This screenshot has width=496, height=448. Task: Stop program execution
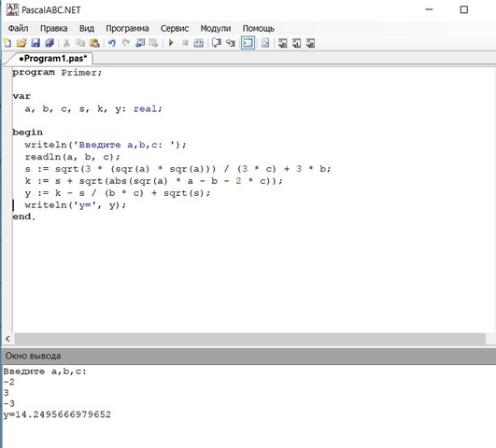(x=185, y=43)
